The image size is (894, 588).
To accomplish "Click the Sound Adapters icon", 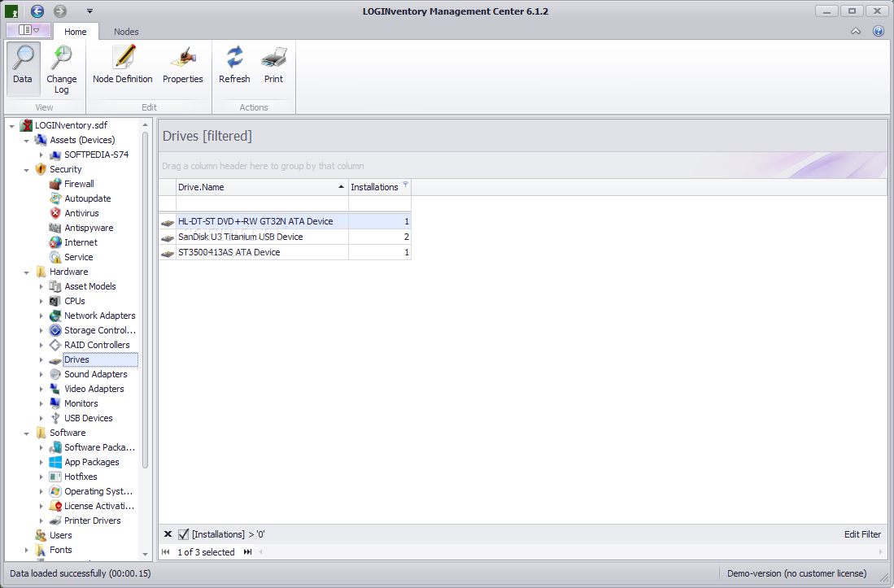I will pos(55,374).
